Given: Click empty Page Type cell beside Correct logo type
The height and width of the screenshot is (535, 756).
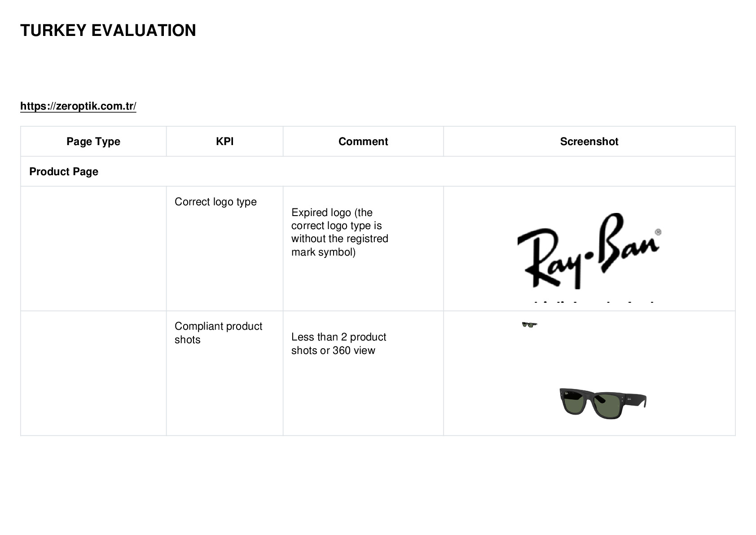Looking at the screenshot, I should [x=93, y=248].
